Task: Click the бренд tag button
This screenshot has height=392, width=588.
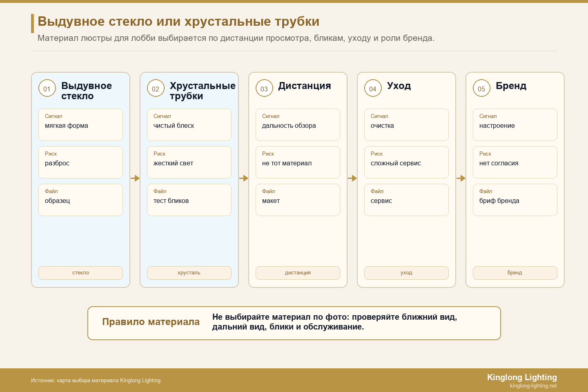Action: (515, 273)
